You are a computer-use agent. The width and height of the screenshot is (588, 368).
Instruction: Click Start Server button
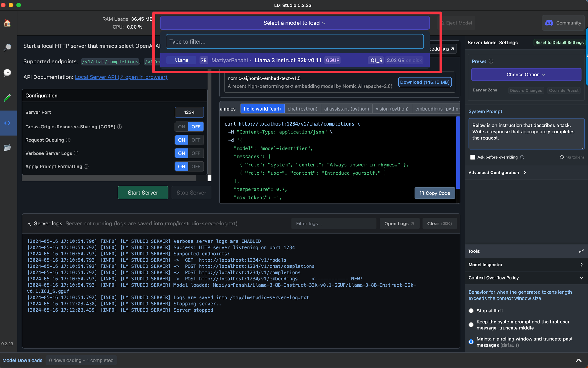142,193
